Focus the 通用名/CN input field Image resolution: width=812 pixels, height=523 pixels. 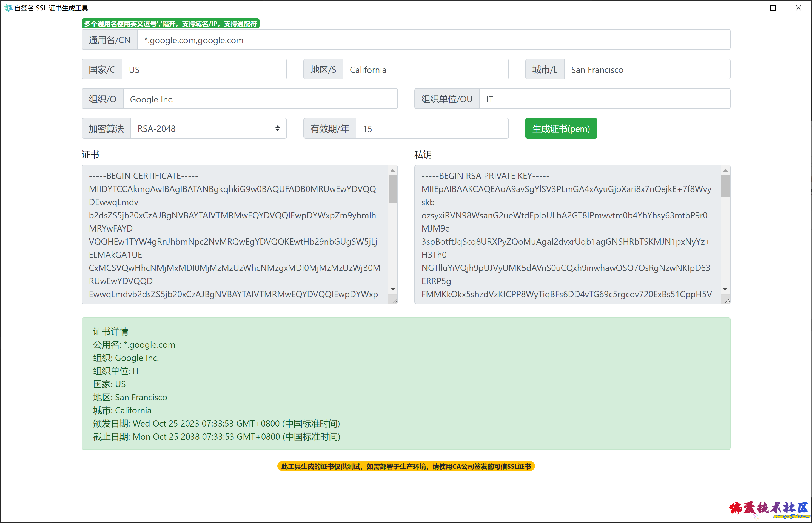pos(433,40)
